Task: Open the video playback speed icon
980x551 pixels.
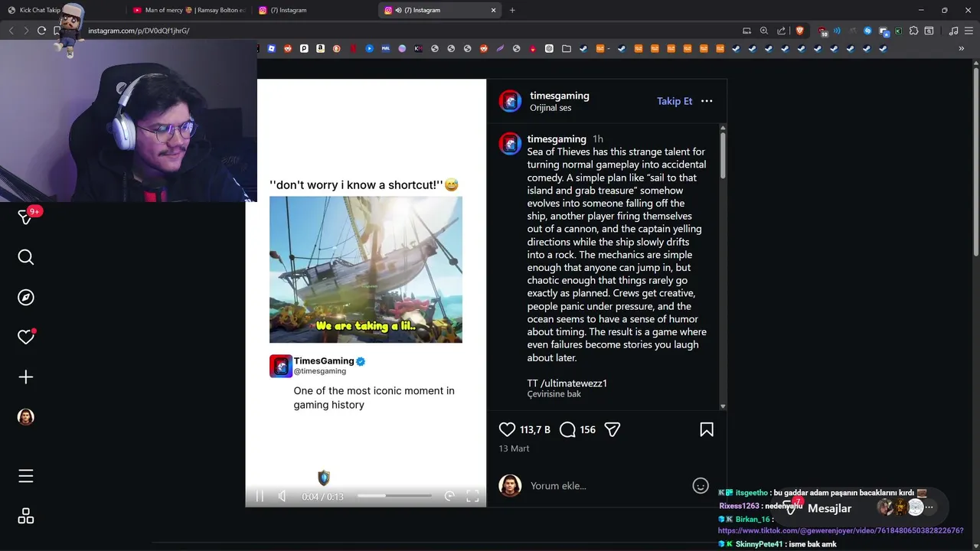Action: click(x=449, y=496)
